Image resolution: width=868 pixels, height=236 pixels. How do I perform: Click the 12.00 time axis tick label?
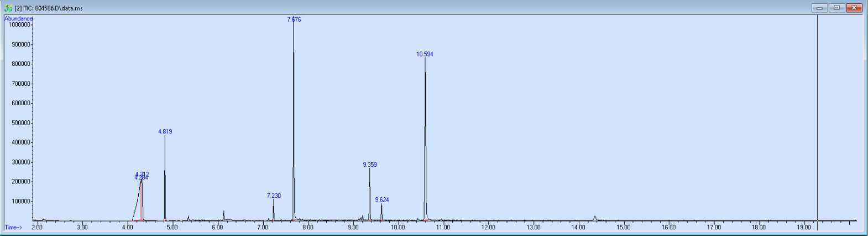point(488,227)
